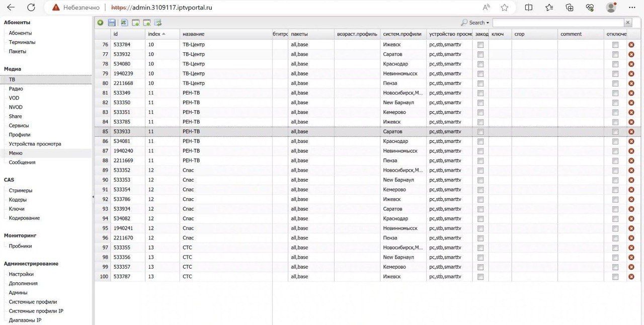
Task: Open the Радио section in sidebar
Action: tap(16, 89)
